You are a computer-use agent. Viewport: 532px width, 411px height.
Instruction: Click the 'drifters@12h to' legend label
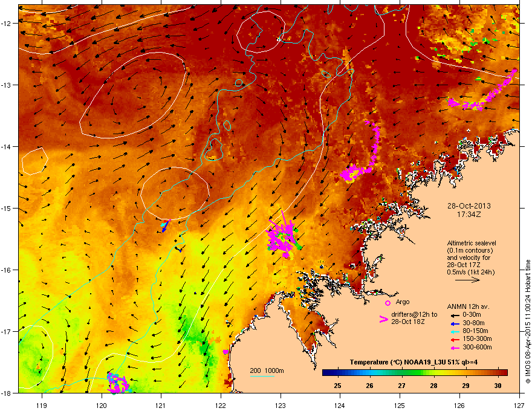pyautogui.click(x=414, y=314)
